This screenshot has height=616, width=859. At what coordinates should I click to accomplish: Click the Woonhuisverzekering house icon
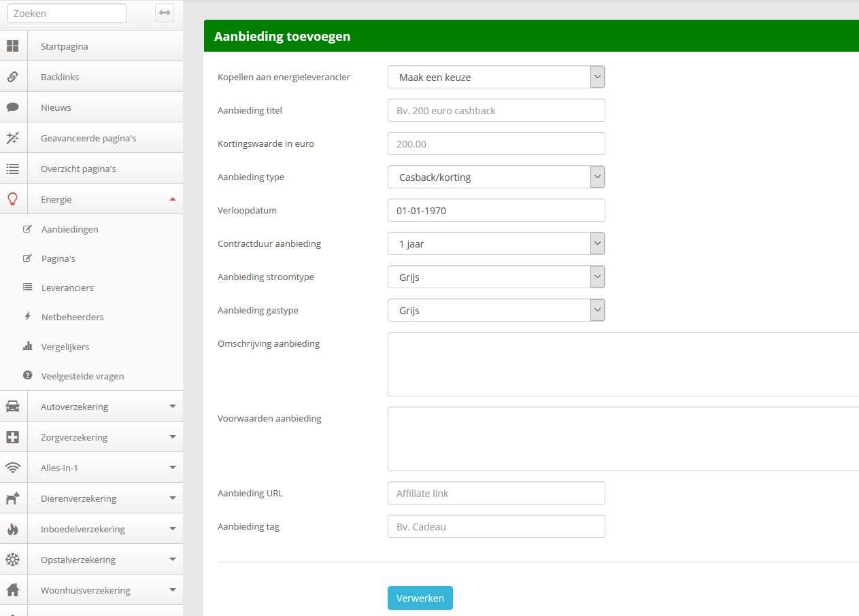[12, 590]
